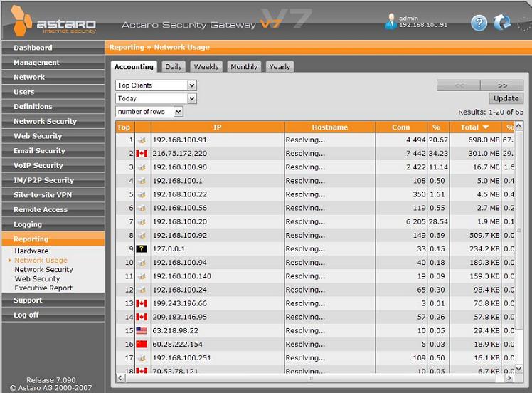Go to next results page button

click(502, 85)
